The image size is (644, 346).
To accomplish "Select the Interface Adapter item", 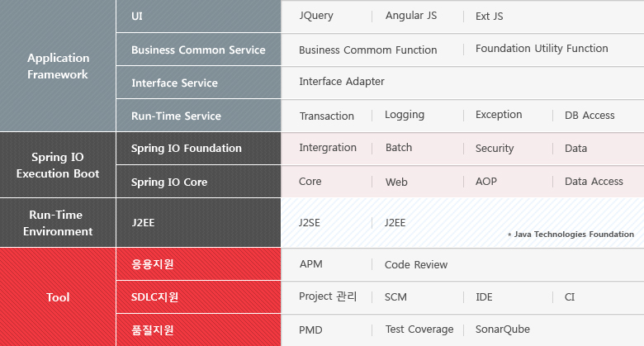I will pos(341,82).
